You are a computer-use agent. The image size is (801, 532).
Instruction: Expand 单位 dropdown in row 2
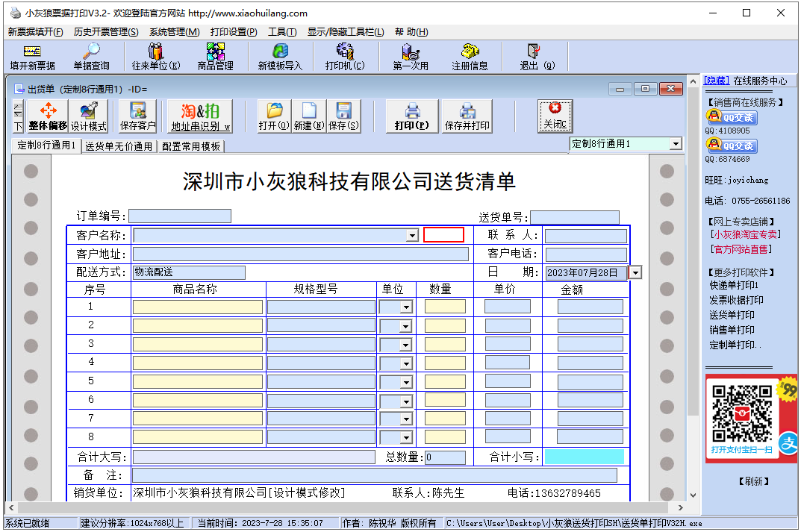pyautogui.click(x=406, y=326)
